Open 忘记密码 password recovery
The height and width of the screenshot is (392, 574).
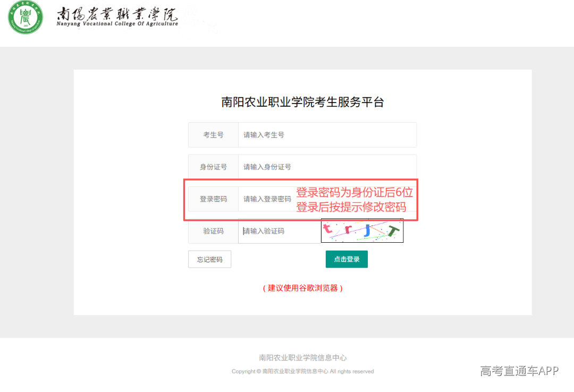(x=209, y=259)
